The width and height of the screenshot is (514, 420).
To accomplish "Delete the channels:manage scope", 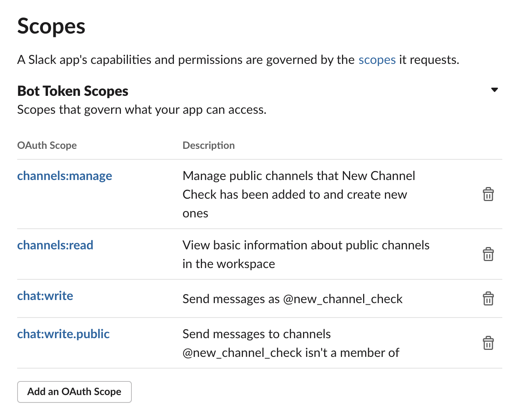I will click(488, 194).
